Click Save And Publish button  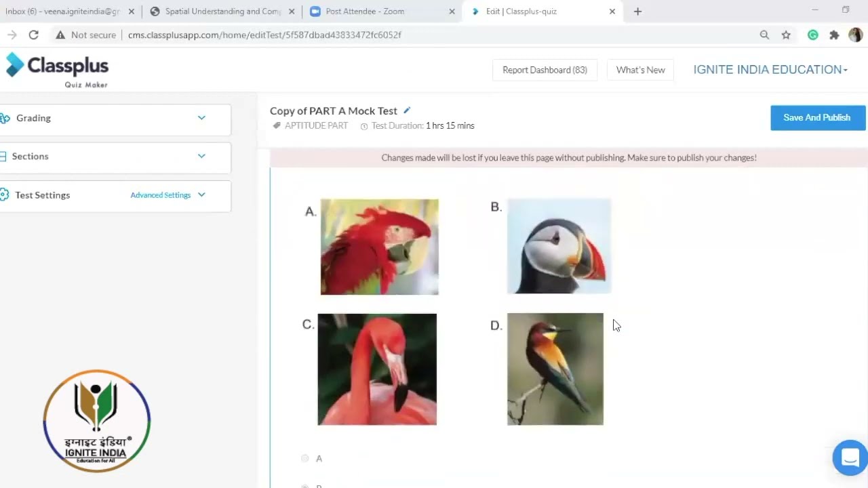coord(818,118)
